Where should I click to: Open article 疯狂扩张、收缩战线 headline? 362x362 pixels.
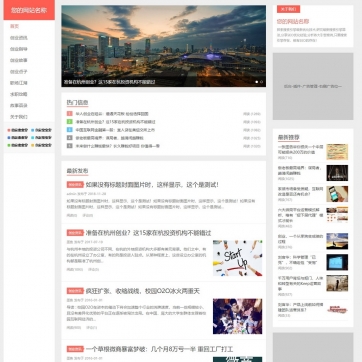point(143,291)
